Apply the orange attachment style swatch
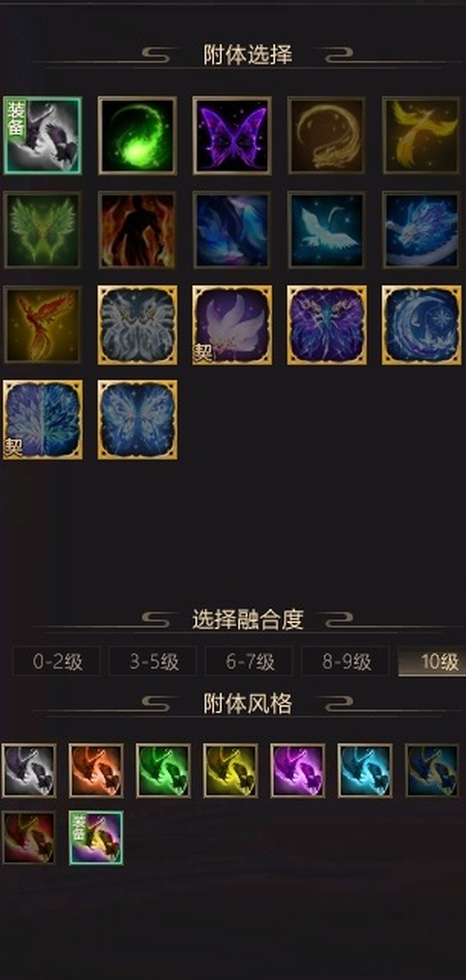The width and height of the screenshot is (466, 980). (96, 770)
